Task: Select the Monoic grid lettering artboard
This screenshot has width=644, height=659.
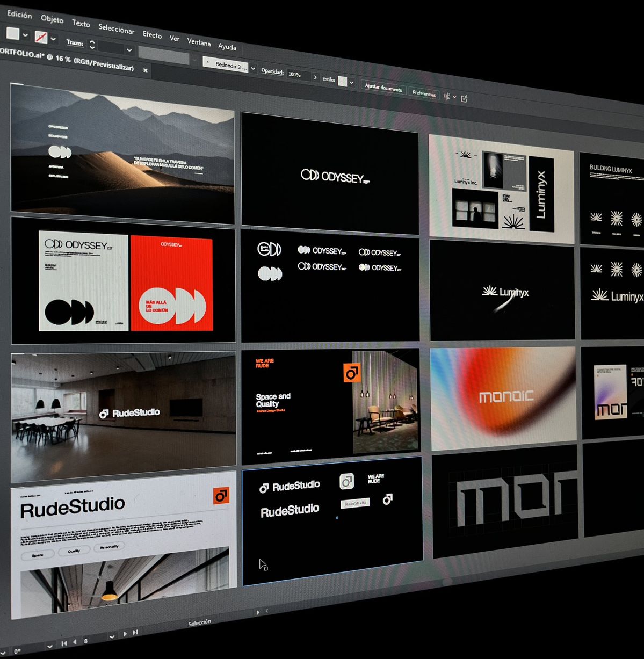Action: click(x=505, y=502)
